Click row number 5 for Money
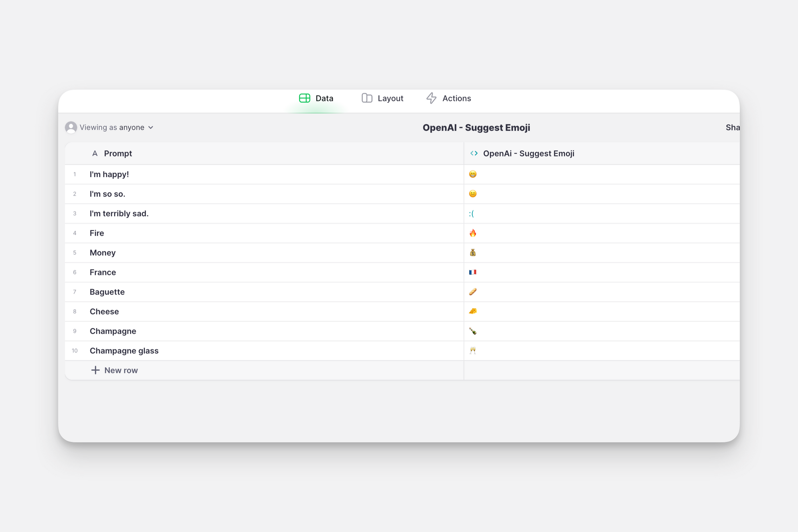798x532 pixels. coord(75,253)
